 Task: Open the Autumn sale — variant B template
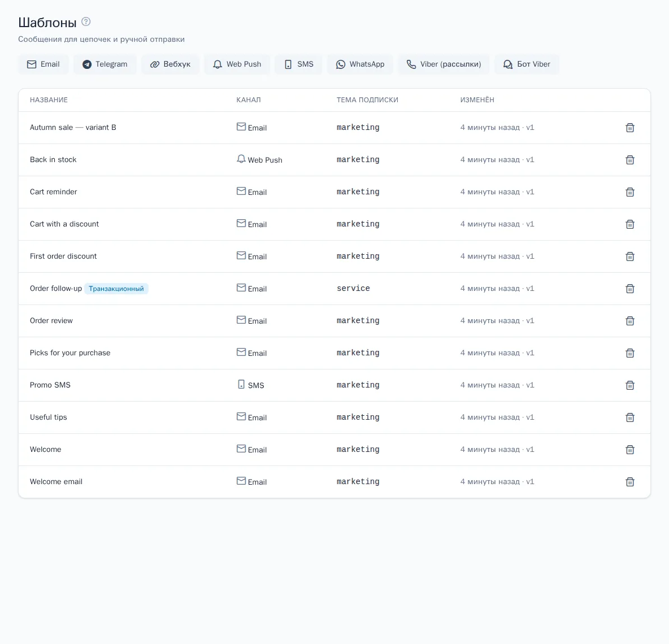pyautogui.click(x=73, y=128)
